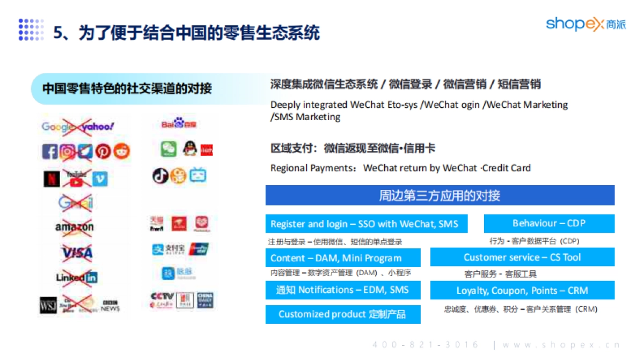Click the Bilibili TV icon

click(197, 174)
